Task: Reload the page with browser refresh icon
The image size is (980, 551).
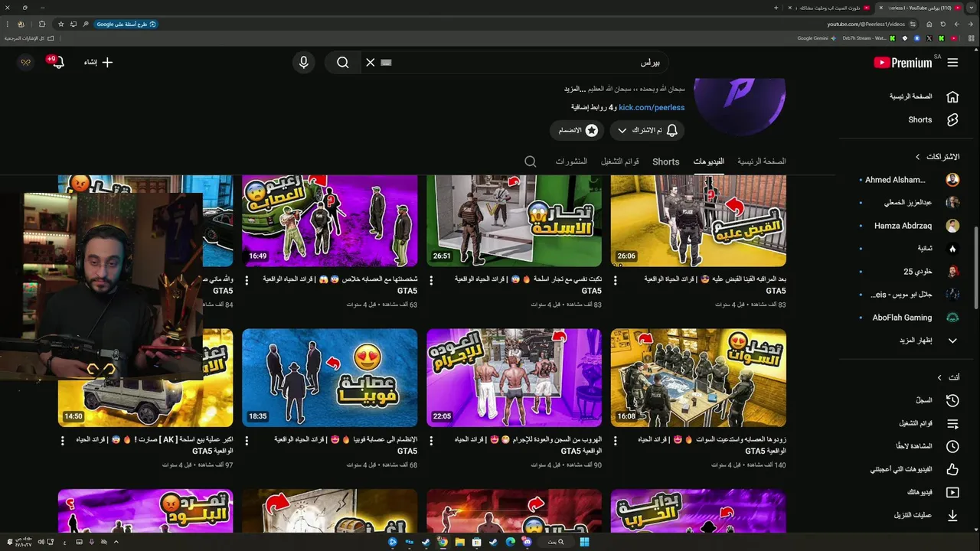Action: (943, 24)
